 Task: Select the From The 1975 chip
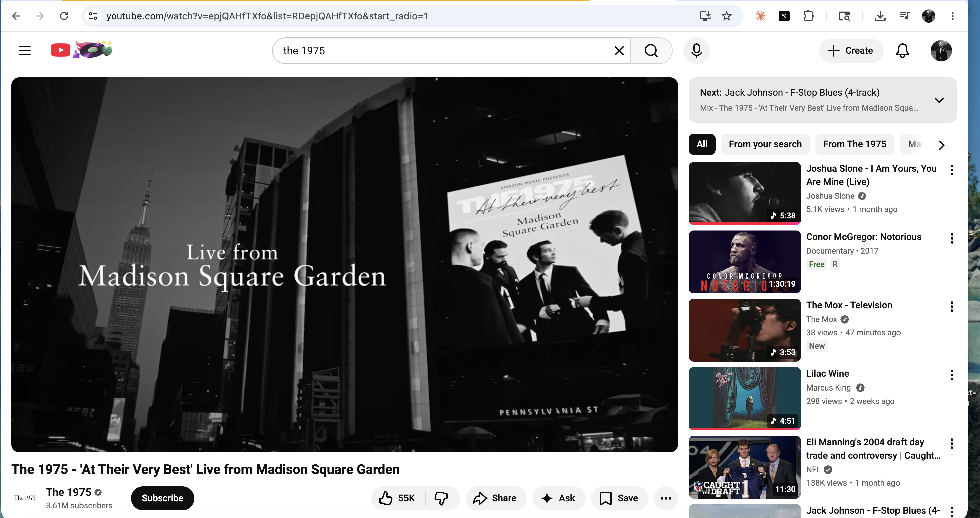click(x=854, y=144)
